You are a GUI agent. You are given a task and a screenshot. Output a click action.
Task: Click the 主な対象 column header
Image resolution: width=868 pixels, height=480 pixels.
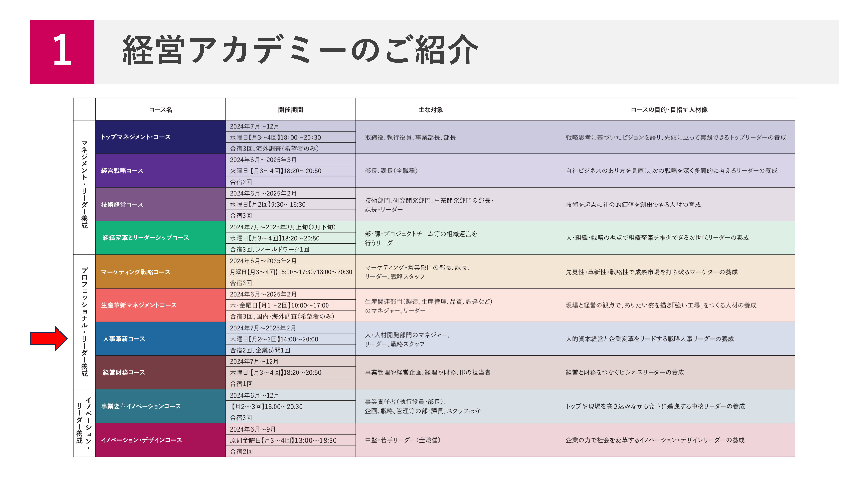click(x=430, y=109)
